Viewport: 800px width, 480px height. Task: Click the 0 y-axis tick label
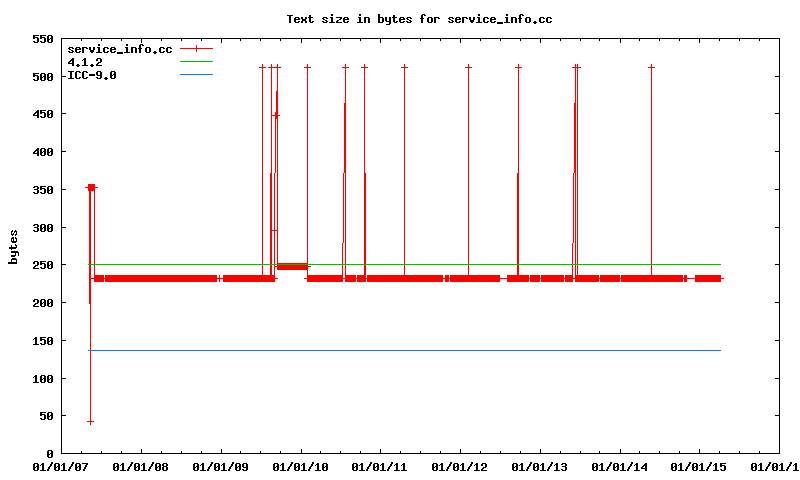click(49, 454)
